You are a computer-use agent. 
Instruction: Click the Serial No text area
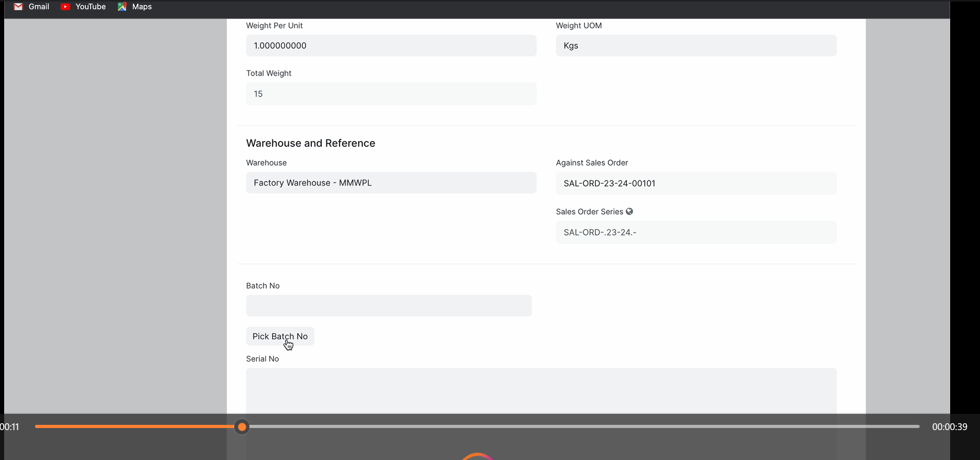coord(541,391)
